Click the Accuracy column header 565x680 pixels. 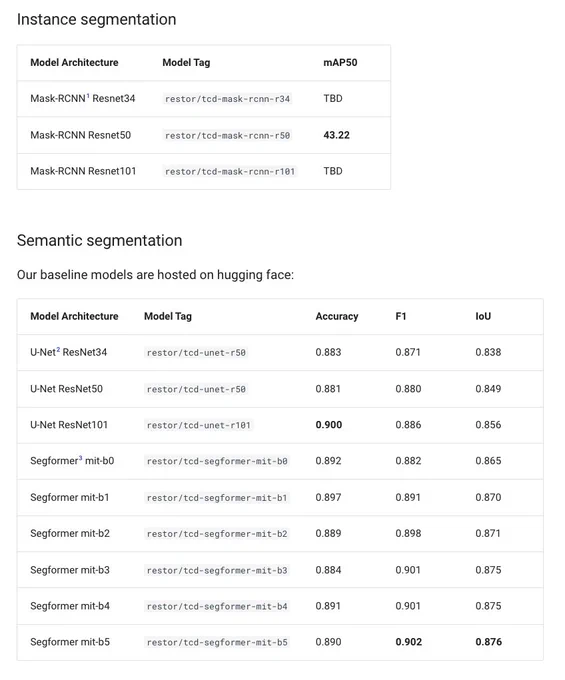(337, 316)
